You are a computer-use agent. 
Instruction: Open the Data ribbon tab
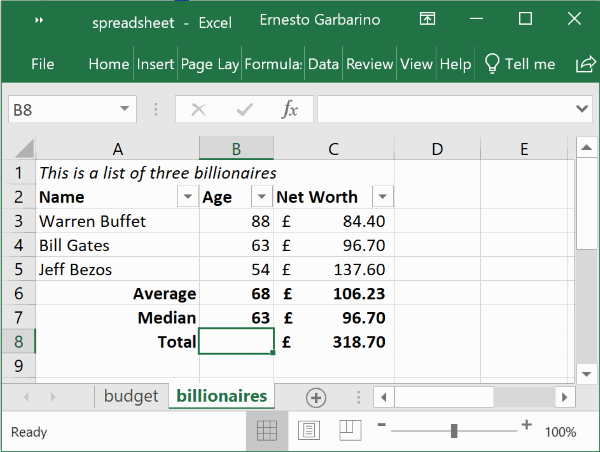click(323, 64)
